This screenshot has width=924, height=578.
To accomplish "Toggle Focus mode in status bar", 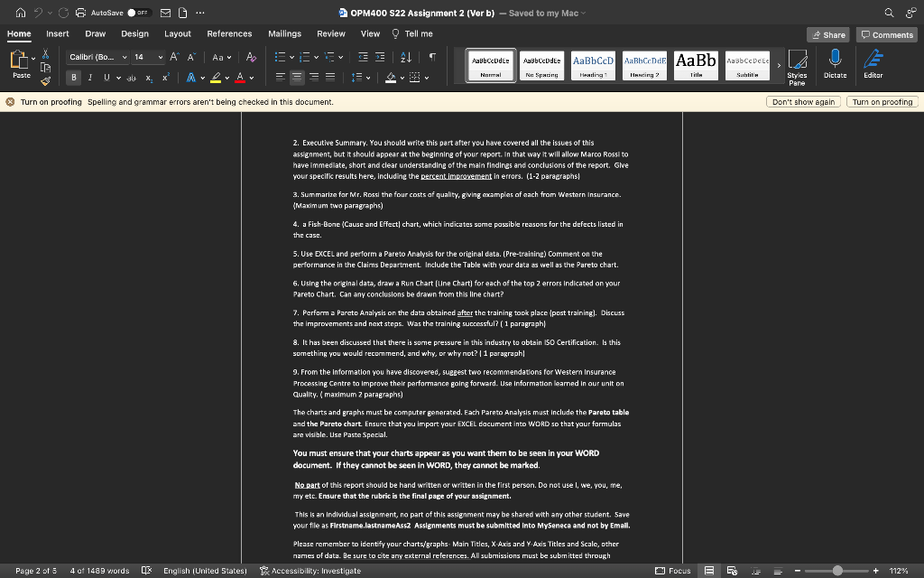I will tap(673, 571).
